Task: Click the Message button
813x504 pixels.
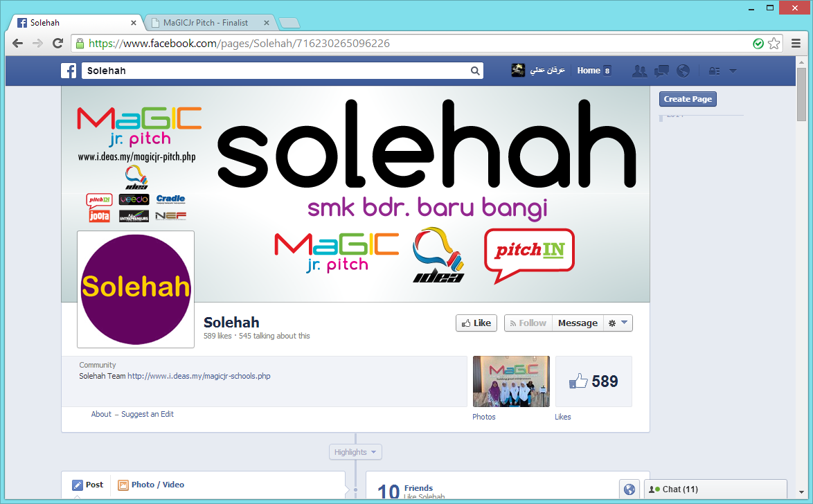Action: point(578,323)
